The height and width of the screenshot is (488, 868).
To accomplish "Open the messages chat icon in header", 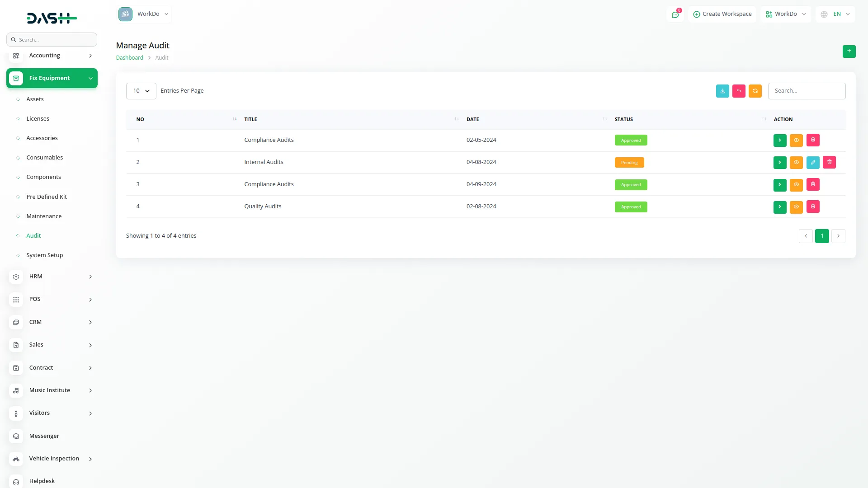I will pyautogui.click(x=675, y=14).
